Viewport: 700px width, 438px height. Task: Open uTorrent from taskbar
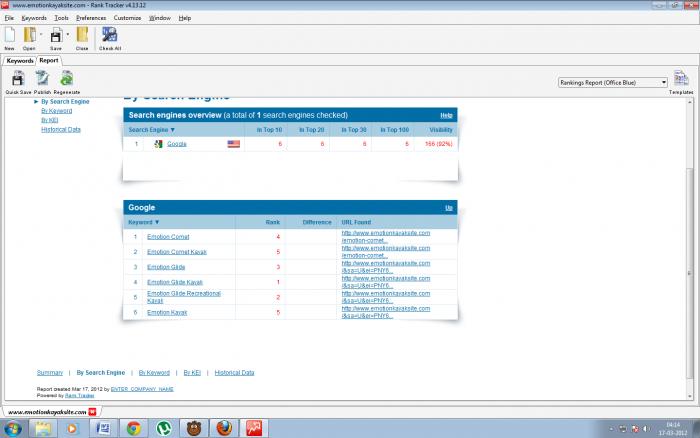pos(164,429)
